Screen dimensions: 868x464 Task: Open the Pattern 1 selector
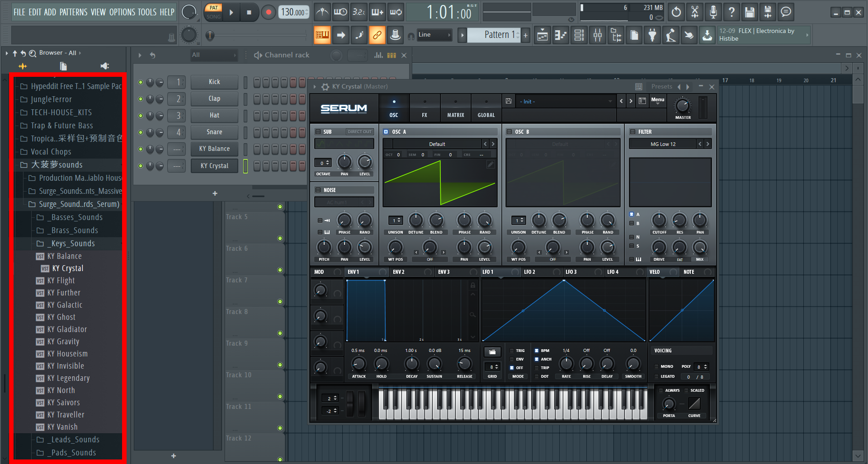point(494,35)
